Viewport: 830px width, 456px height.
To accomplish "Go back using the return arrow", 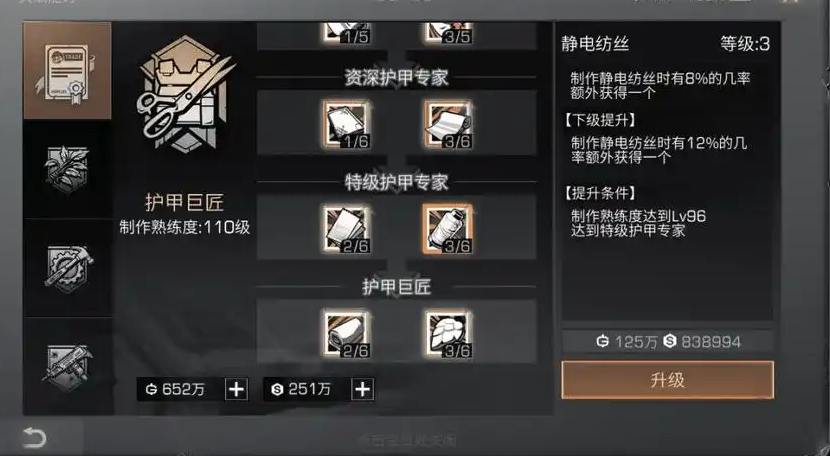I will [35, 438].
